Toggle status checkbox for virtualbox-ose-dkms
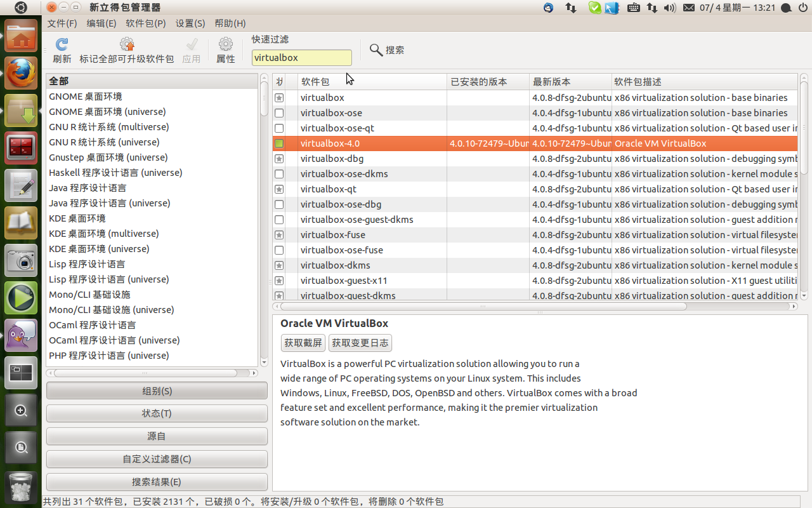This screenshot has width=812, height=508. point(279,174)
